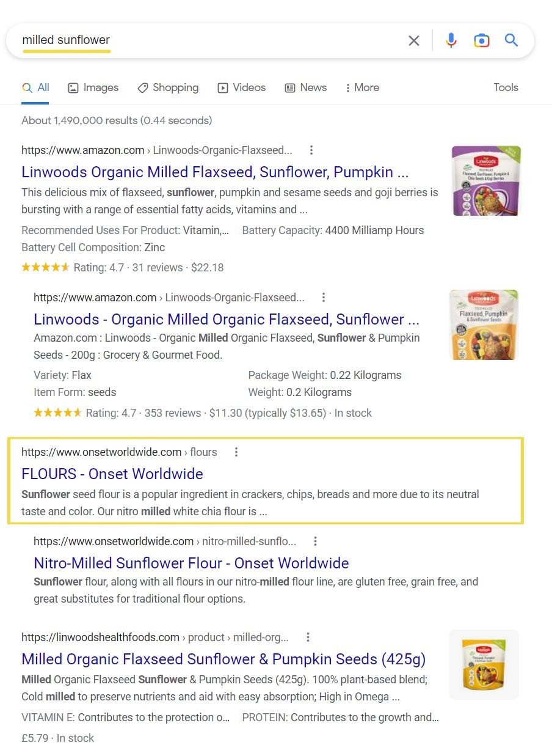Open Milled Organic Flaxseed Sunflower & Pumpkin Seeds link
This screenshot has width=552, height=756.
coord(223,659)
